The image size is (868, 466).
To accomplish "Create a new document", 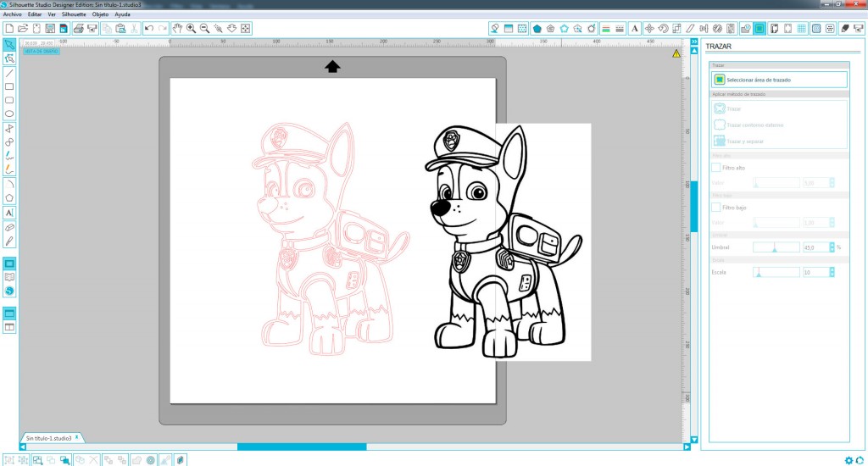I will pos(9,28).
